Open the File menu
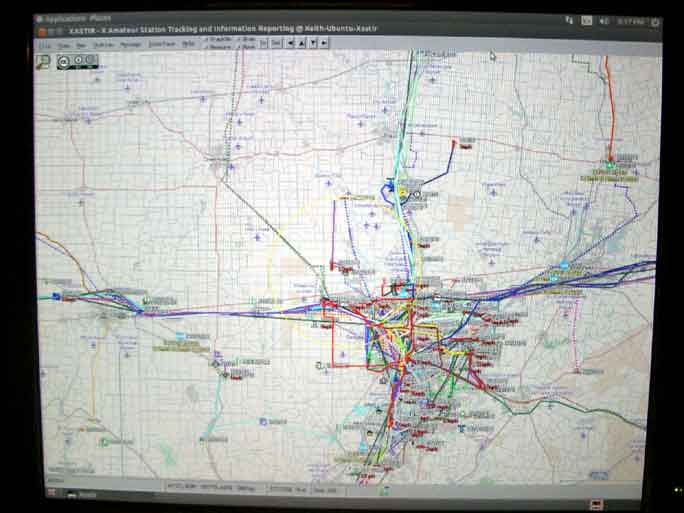 coord(45,45)
